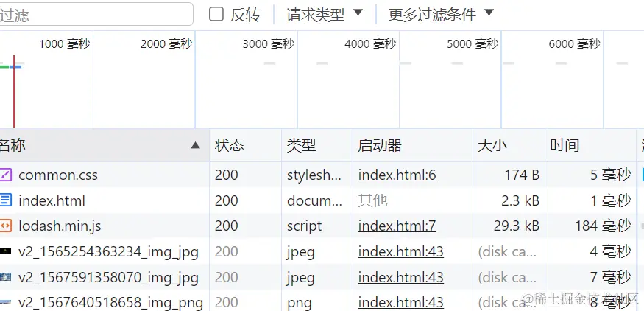Open index.html:43 link for v2_1567640518658_img_png
The image size is (644, 311).
400,303
